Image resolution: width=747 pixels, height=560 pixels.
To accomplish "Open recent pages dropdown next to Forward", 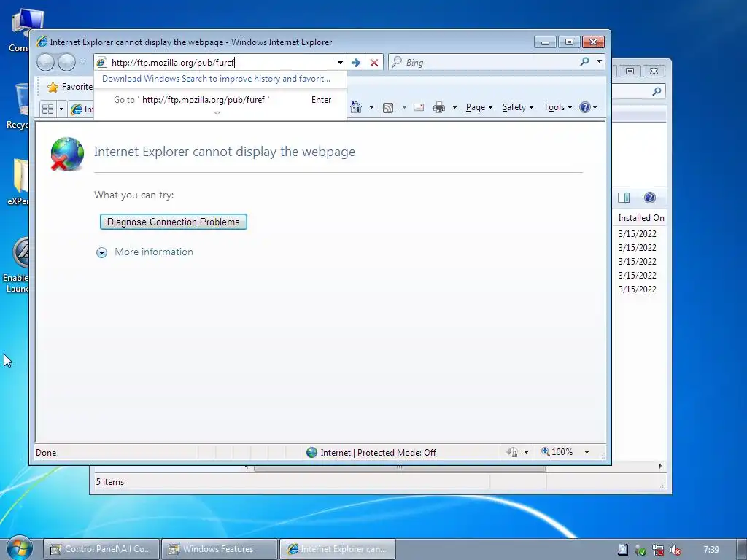I will [x=83, y=63].
